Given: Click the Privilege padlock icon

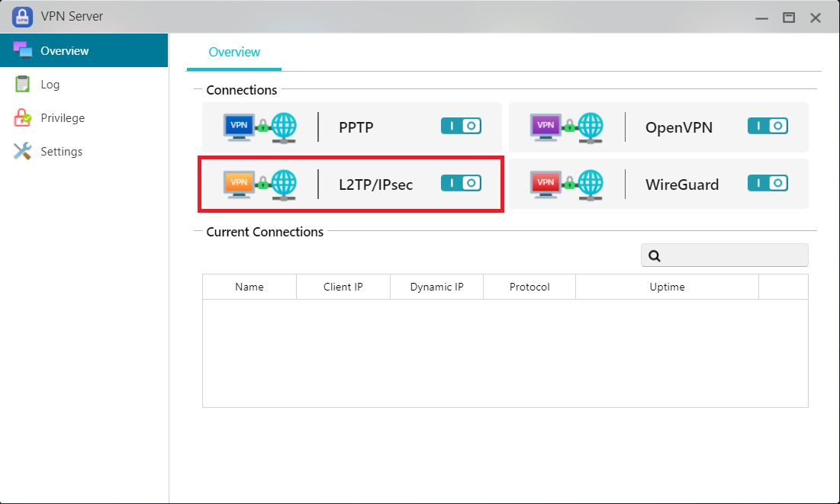Looking at the screenshot, I should (22, 118).
